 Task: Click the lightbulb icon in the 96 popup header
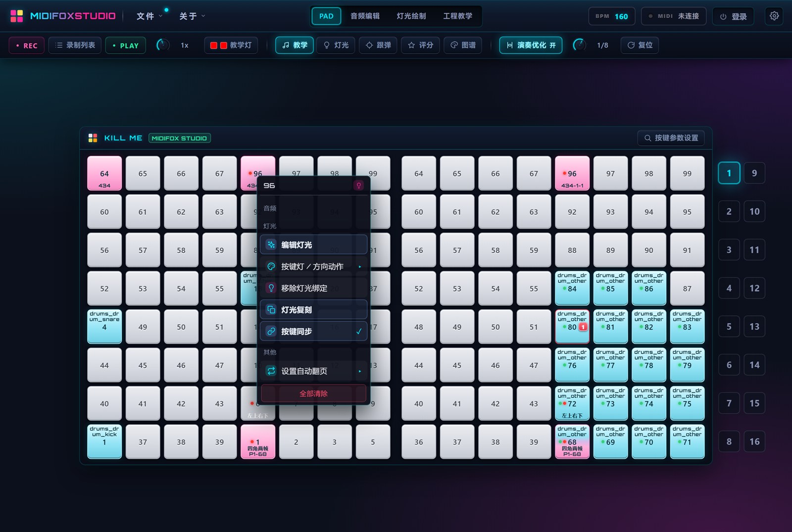click(x=359, y=186)
